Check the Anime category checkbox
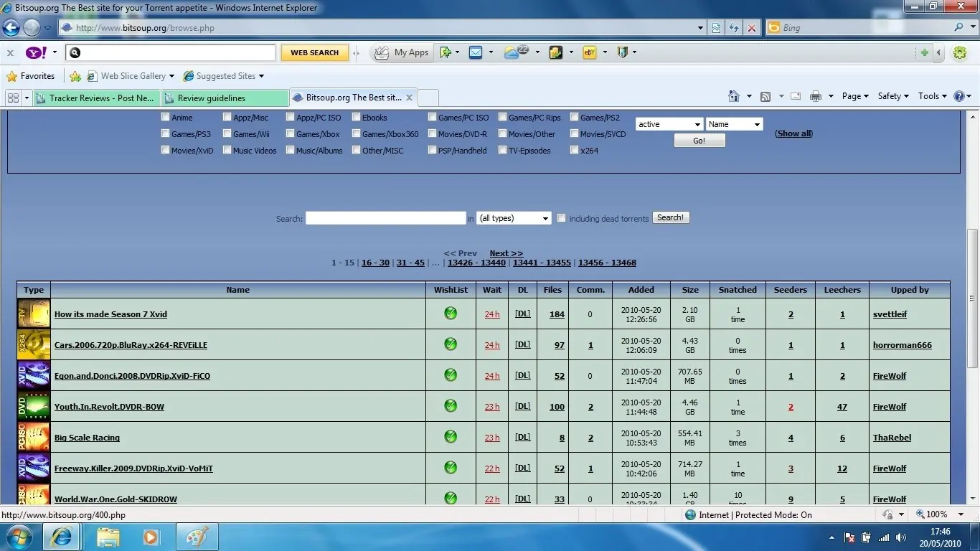This screenshot has height=551, width=980. [166, 117]
